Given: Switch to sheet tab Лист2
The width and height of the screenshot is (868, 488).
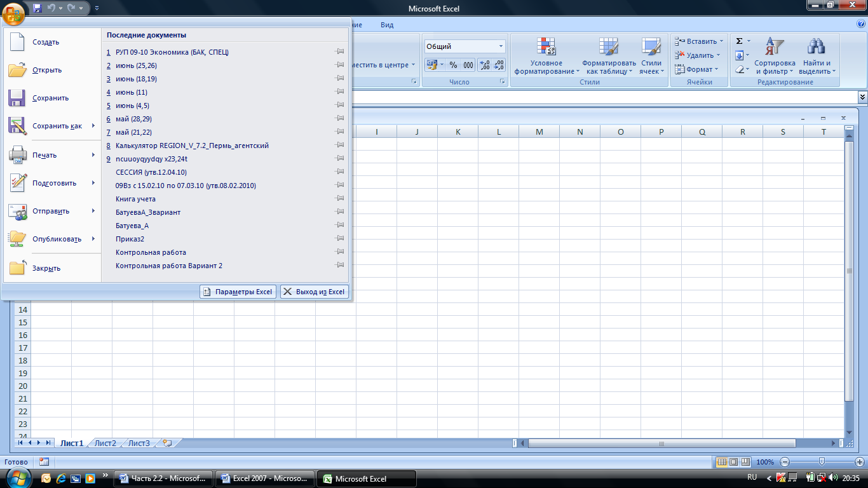Looking at the screenshot, I should click(105, 443).
